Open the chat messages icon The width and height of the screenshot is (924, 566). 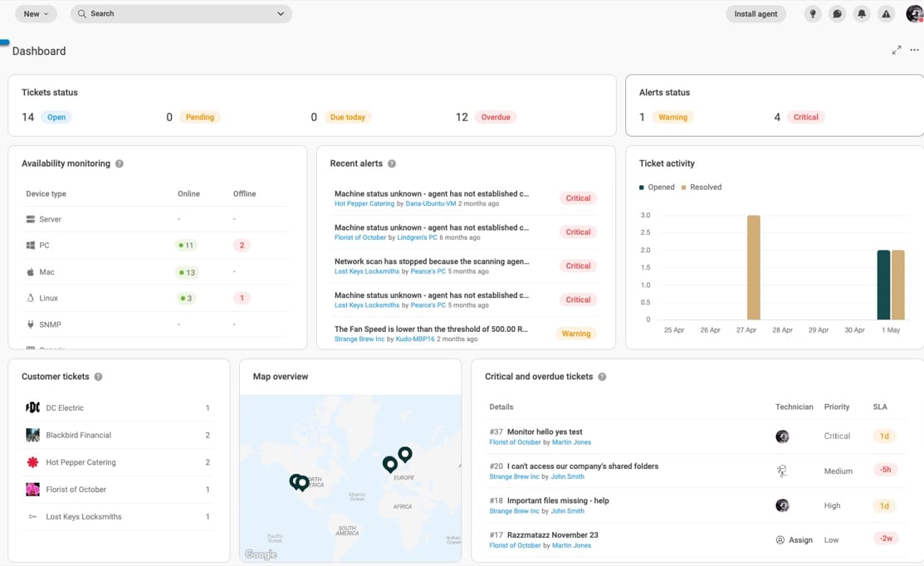click(x=838, y=13)
